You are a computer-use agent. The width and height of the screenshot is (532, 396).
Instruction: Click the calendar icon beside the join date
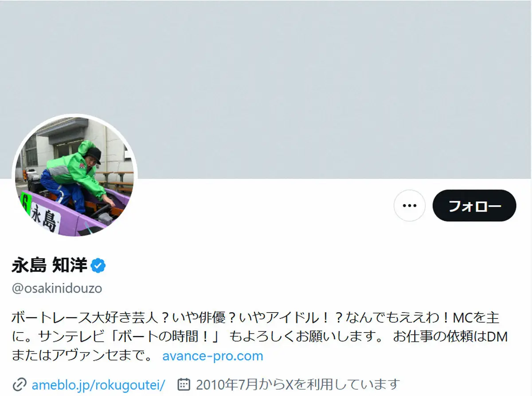pyautogui.click(x=184, y=384)
